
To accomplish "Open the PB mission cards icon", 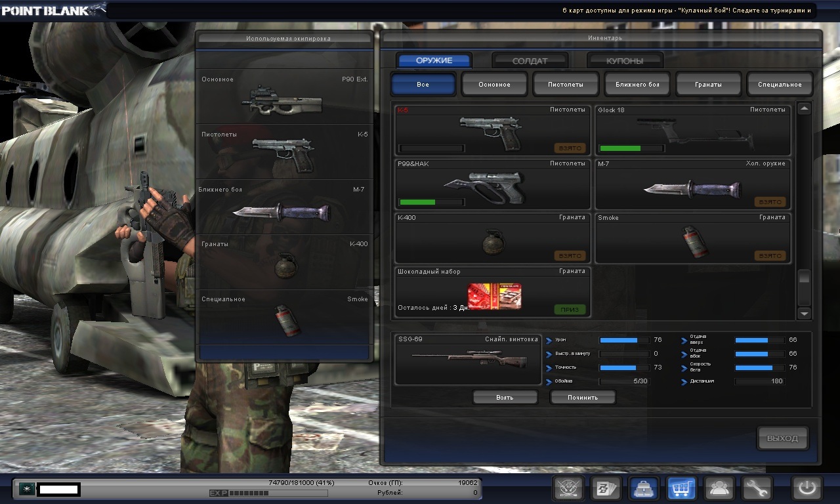I will (606, 488).
